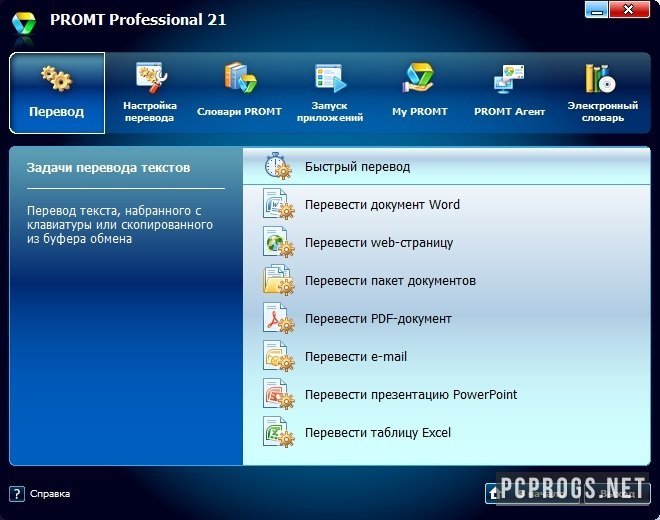The height and width of the screenshot is (520, 660).
Task: Select Перевести web-страницу
Action: tap(378, 243)
